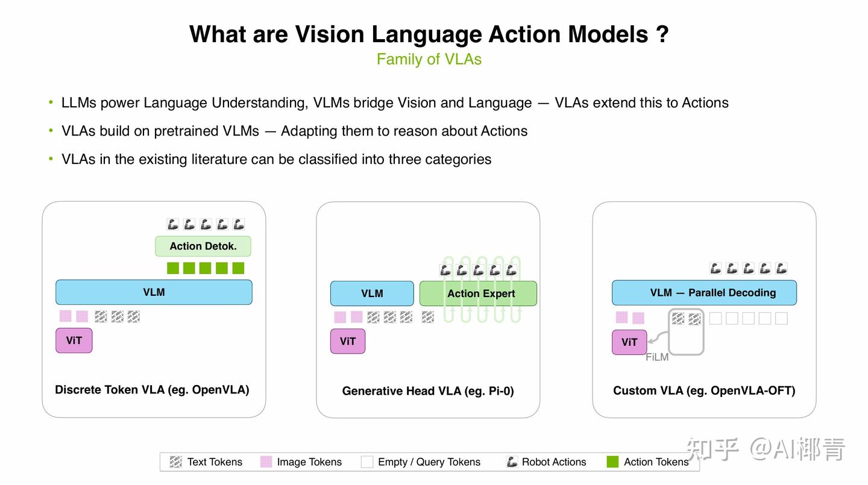Click the ViT block in Custom VLA diagram
Viewport: 868px width, 485px height.
point(629,342)
